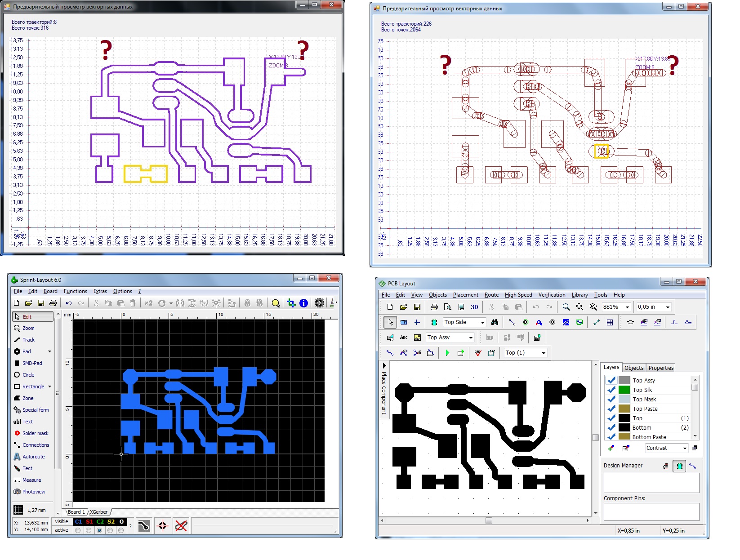Select the Track tool in Sprint-Layout
This screenshot has width=740, height=560.
pyautogui.click(x=28, y=340)
